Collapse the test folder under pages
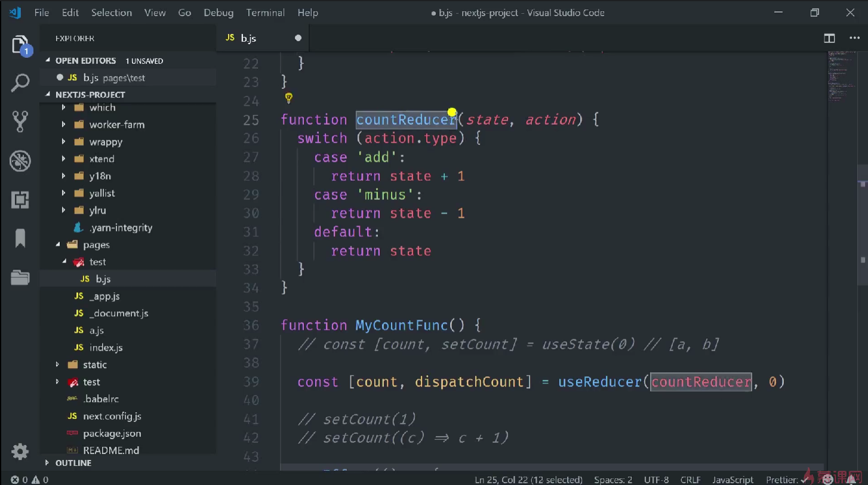The height and width of the screenshot is (485, 868). click(x=97, y=262)
